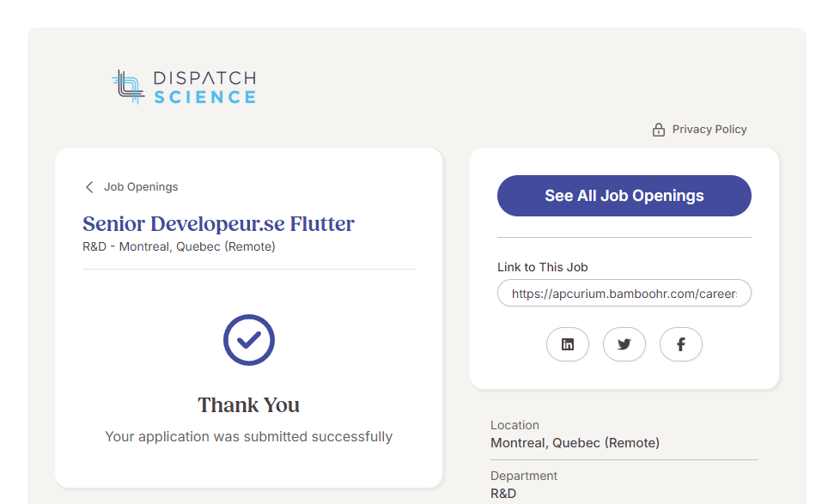Open the Privacy Policy link
This screenshot has width=834, height=504.
(x=709, y=130)
